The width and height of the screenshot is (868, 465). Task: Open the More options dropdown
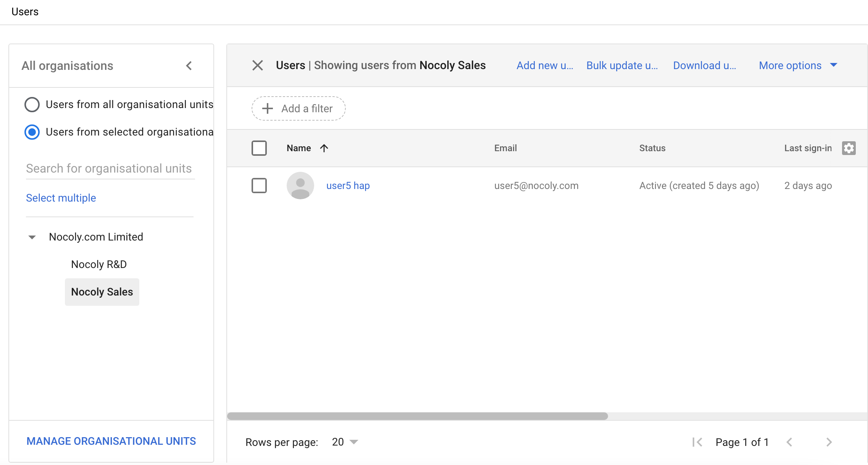[x=798, y=65]
